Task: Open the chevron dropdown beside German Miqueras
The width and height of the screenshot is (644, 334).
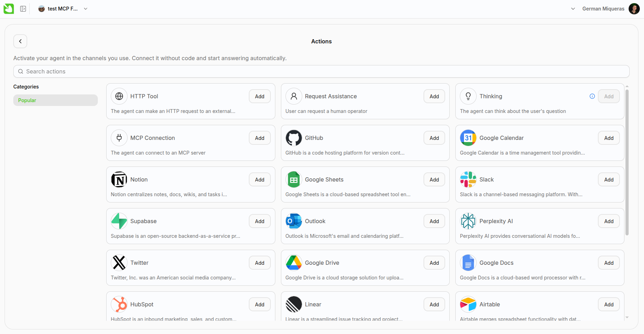Action: 573,8
